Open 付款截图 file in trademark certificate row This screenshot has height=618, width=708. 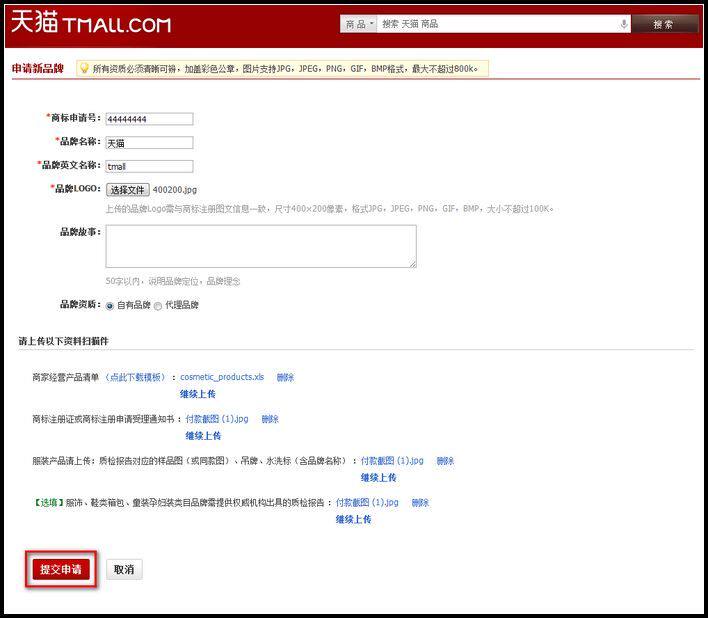tap(217, 419)
